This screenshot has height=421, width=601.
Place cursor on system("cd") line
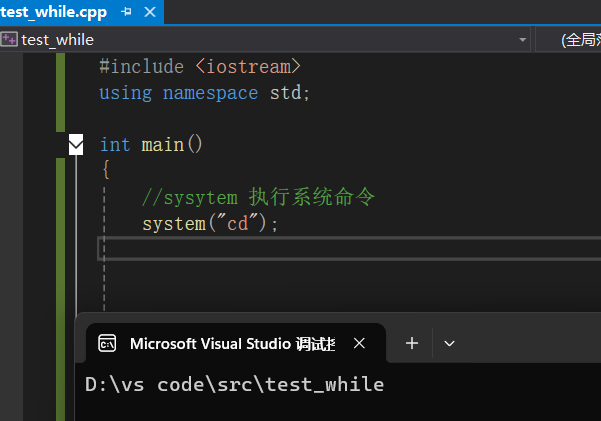(x=210, y=223)
